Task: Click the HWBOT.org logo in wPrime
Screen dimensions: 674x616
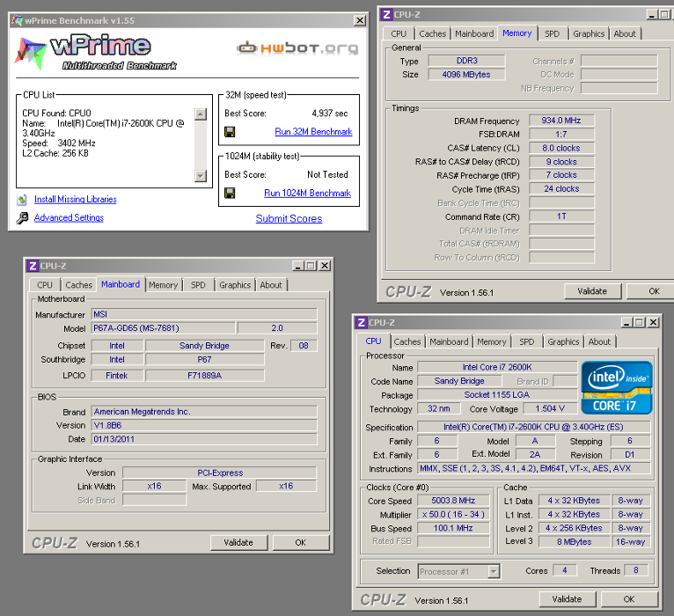Action: click(x=297, y=48)
